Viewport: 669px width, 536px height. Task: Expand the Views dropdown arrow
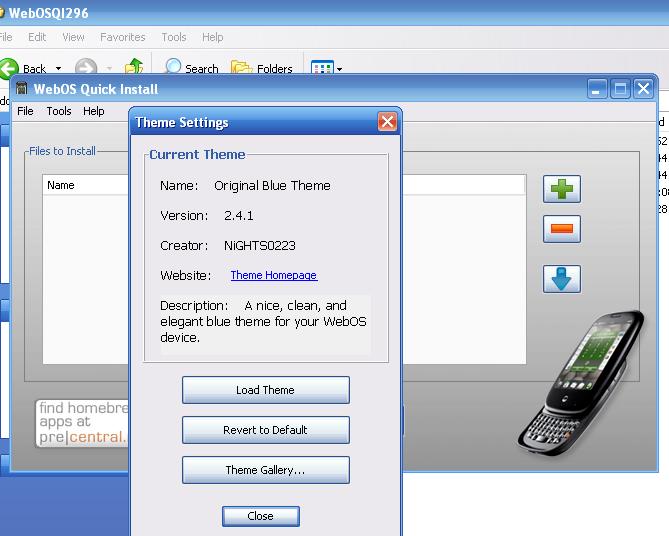pos(339,69)
